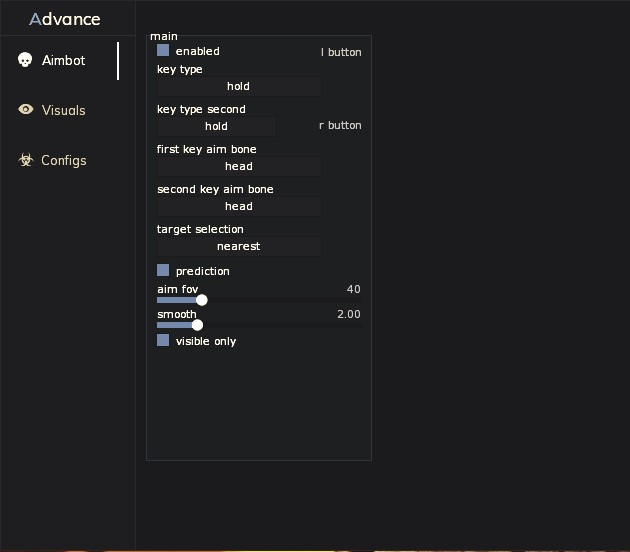630x552 pixels.
Task: Click the Advance logo title
Action: tap(65, 19)
